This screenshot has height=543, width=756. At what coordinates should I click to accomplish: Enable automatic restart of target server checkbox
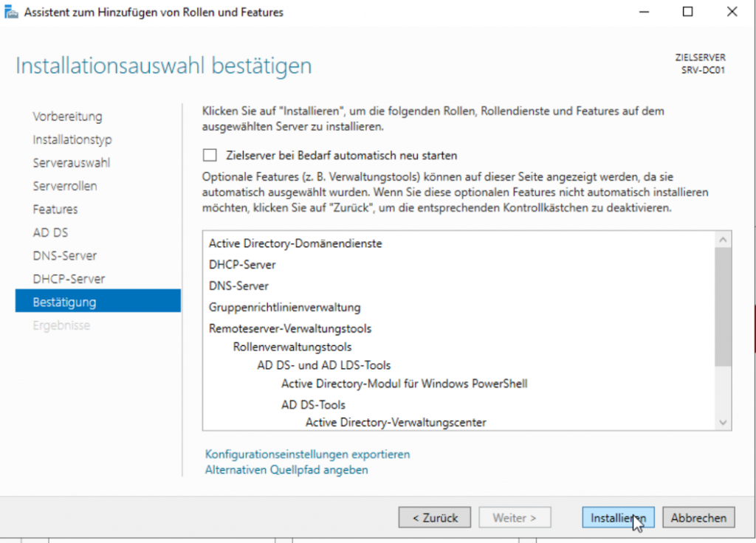tap(210, 156)
